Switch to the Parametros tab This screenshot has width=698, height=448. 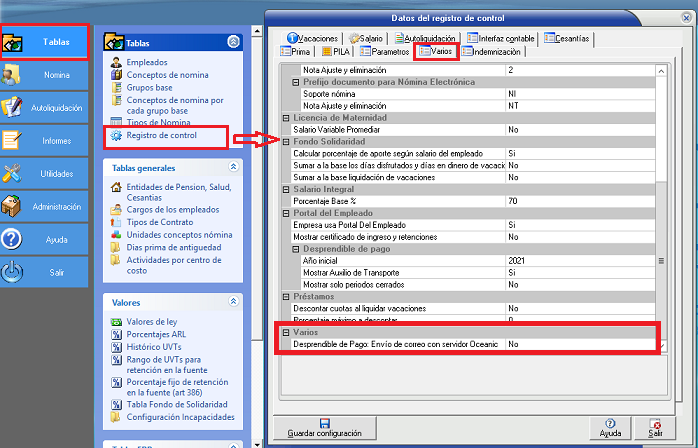coord(385,51)
